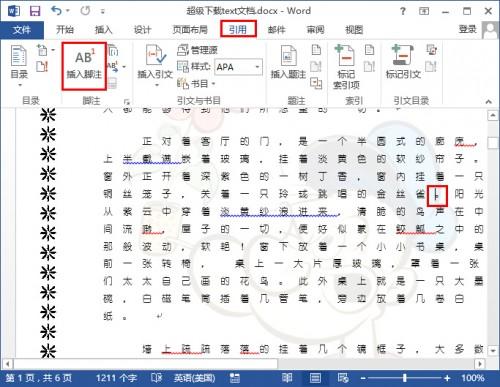Click the Ribbon Display Options icon
The height and width of the screenshot is (387, 500).
coord(424,12)
